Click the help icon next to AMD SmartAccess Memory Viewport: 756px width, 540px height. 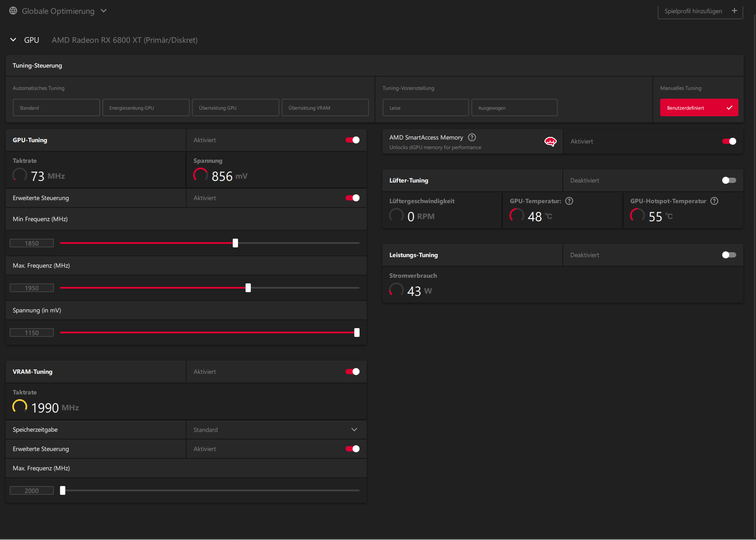point(472,137)
